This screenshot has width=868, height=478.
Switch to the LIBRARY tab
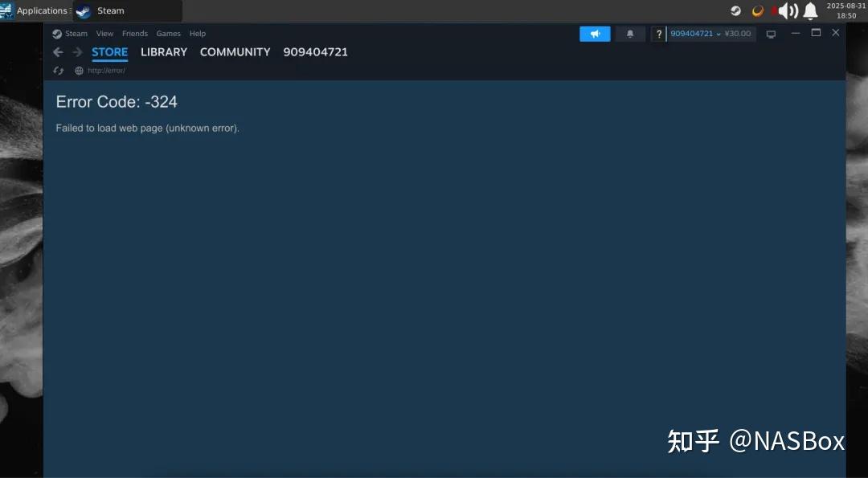[x=164, y=51]
